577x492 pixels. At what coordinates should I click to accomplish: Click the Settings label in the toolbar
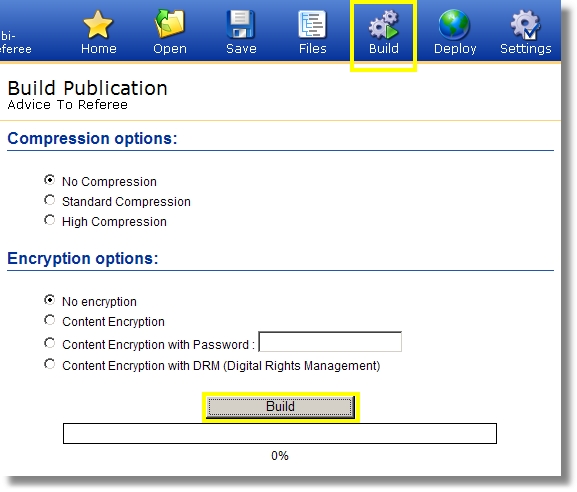point(525,49)
